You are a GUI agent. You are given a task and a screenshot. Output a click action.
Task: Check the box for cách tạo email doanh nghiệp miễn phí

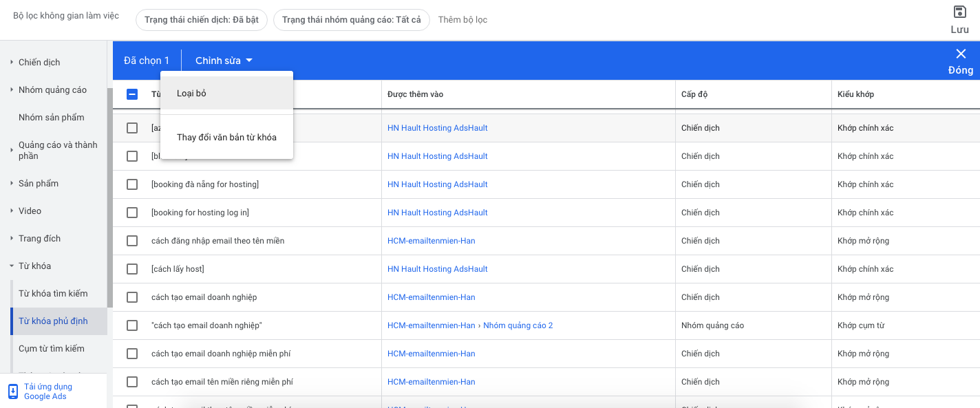tap(132, 354)
